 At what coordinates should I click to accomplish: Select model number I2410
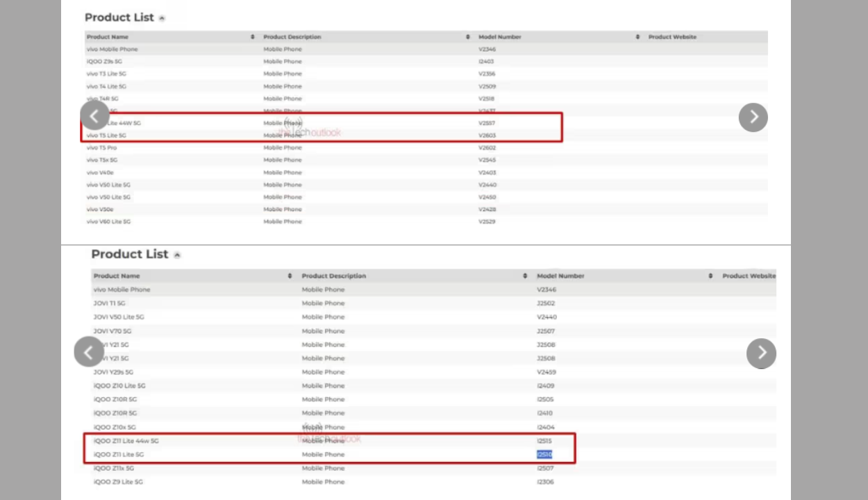(544, 413)
